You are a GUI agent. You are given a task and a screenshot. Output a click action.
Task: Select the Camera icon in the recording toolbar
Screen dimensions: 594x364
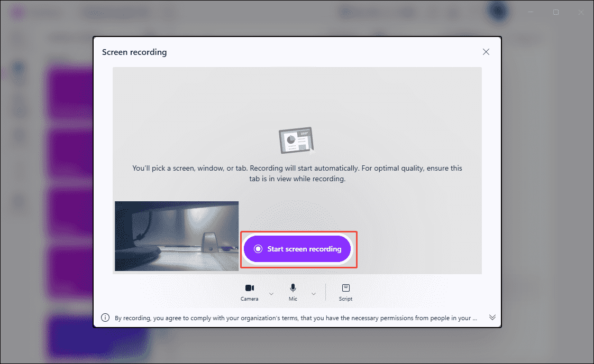[249, 288]
